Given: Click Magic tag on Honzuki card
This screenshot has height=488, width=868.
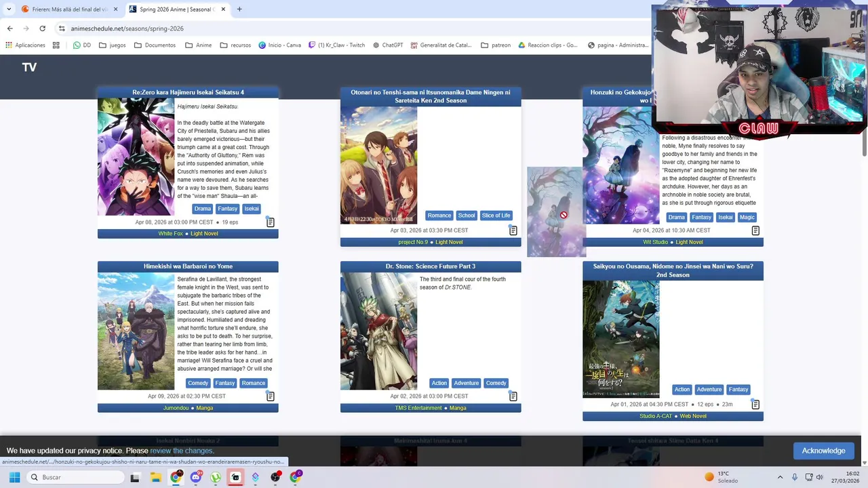Looking at the screenshot, I should click(x=747, y=217).
